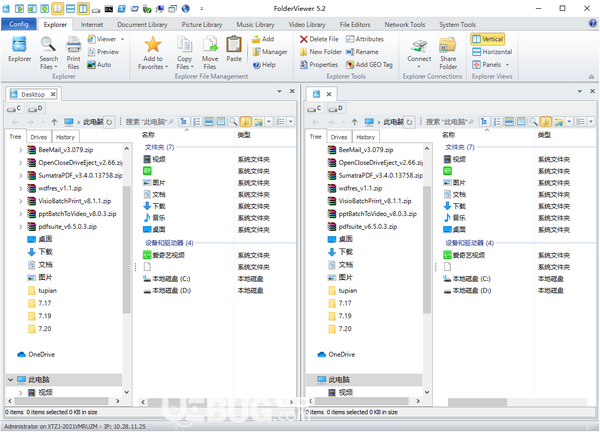
Task: Click the left pane search box
Action: point(150,122)
